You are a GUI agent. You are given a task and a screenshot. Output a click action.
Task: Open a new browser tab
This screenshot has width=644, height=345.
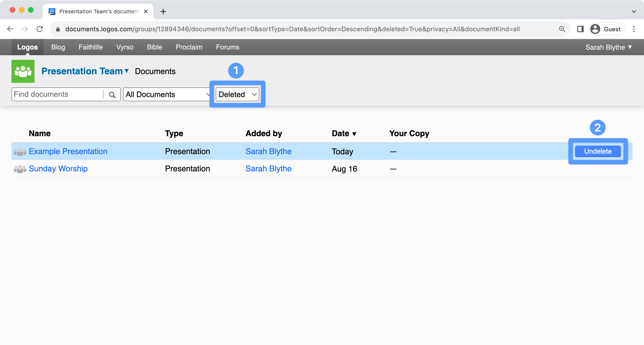point(163,11)
